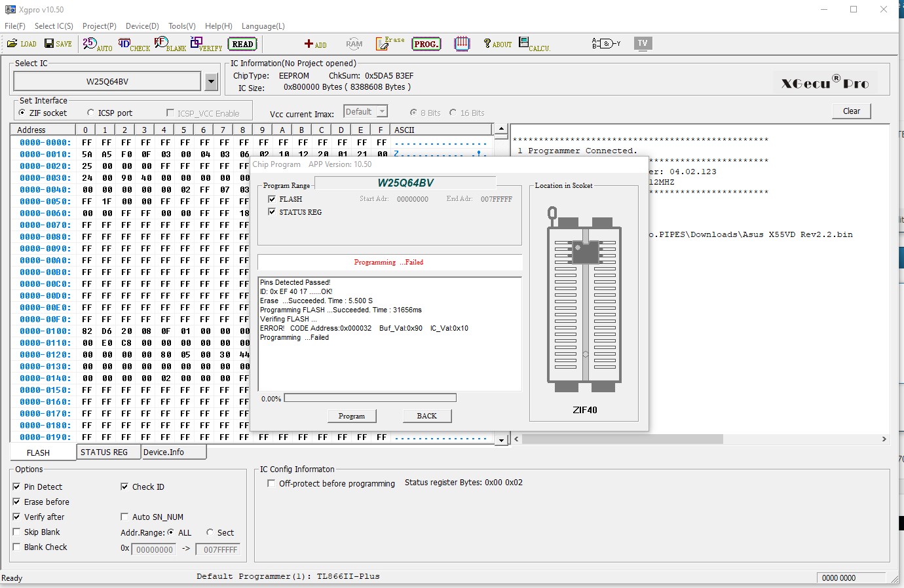Click the Program button in dialog
904x588 pixels.
coord(352,416)
